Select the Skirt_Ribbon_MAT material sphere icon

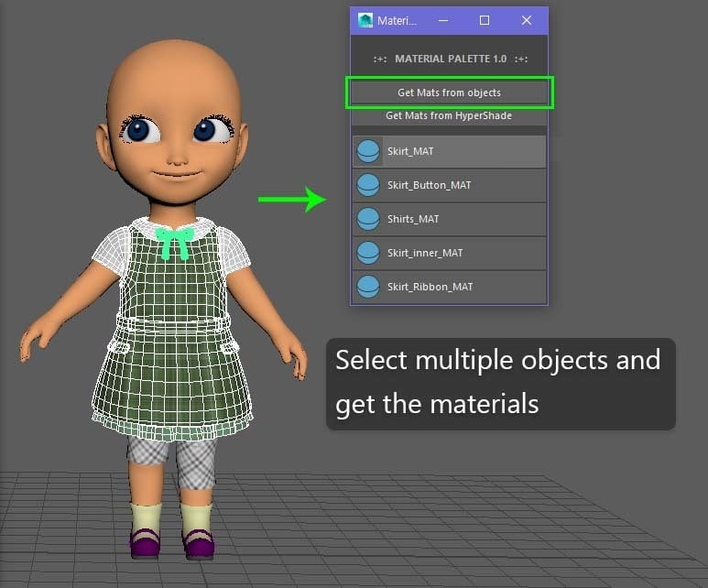pos(368,287)
